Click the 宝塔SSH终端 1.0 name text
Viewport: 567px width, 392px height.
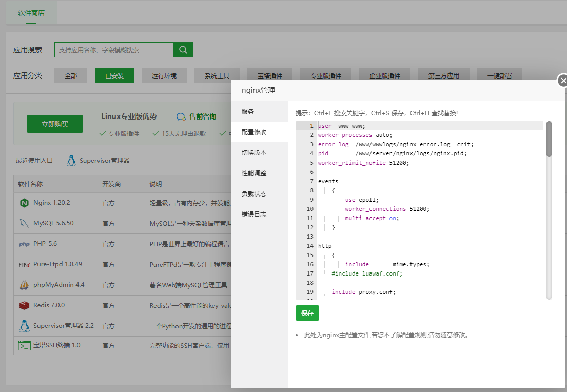57,345
